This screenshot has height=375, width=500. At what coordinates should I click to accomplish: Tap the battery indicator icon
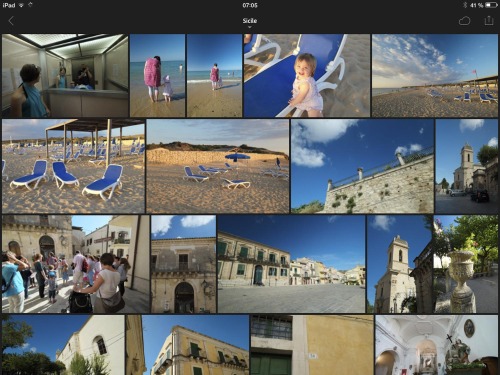point(491,5)
